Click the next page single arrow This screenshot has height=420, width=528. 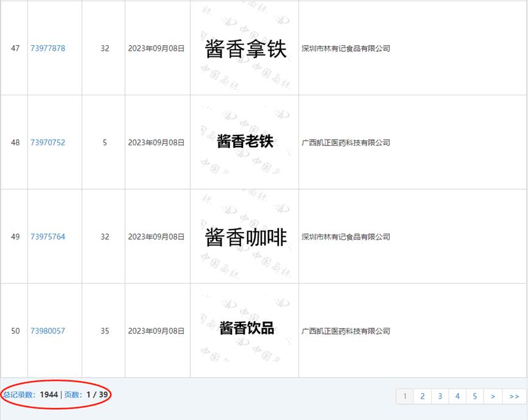click(493, 396)
